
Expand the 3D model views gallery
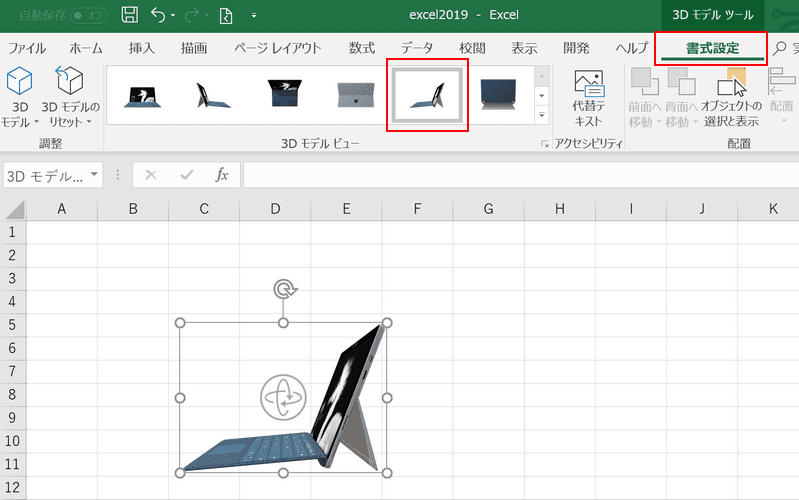[x=542, y=115]
